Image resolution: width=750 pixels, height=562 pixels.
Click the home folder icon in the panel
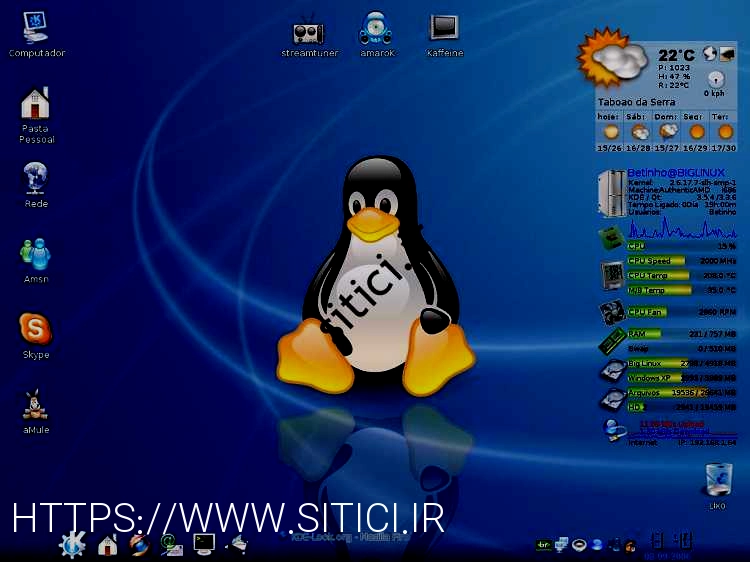pos(107,544)
